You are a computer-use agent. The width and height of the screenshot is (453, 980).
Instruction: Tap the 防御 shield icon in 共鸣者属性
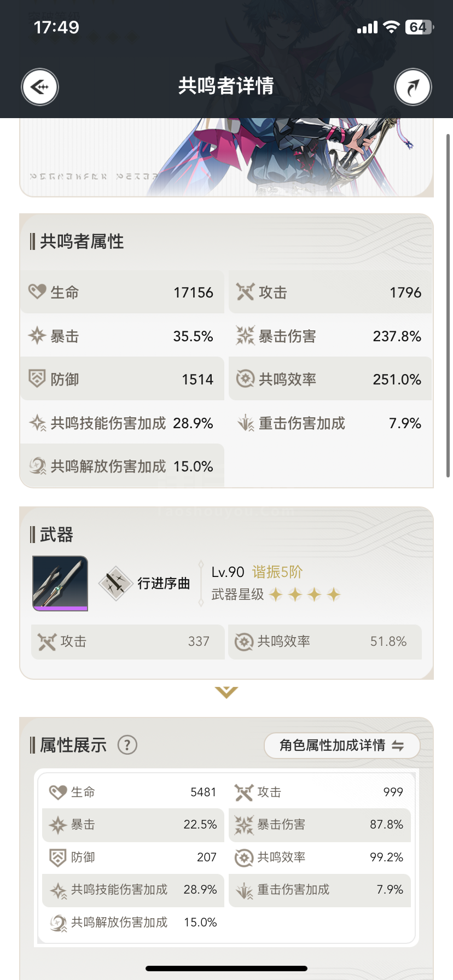[37, 378]
